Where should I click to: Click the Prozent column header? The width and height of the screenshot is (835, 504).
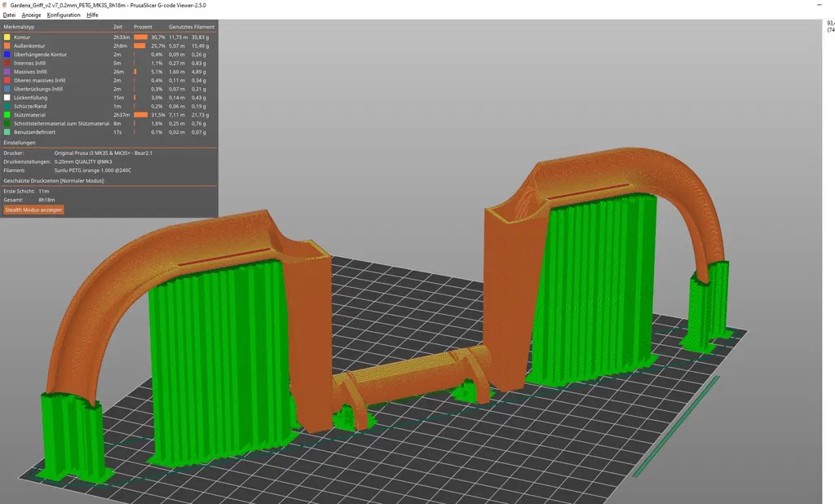[143, 27]
